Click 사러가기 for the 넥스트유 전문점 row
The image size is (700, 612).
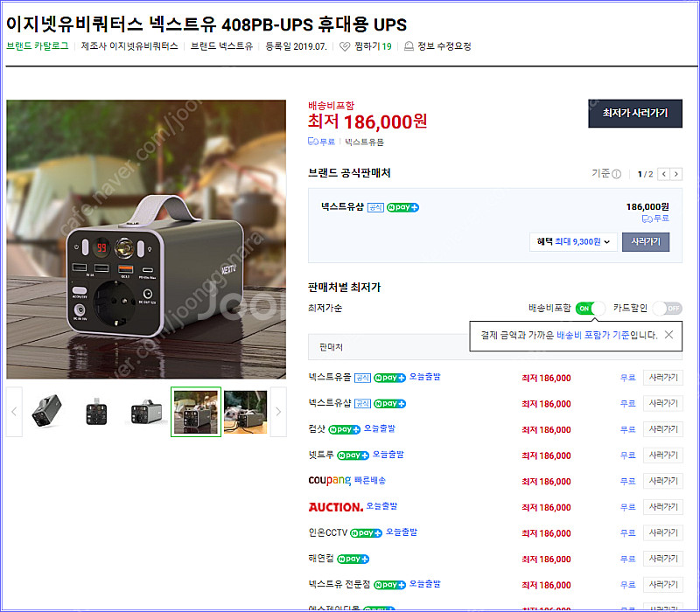tap(663, 585)
